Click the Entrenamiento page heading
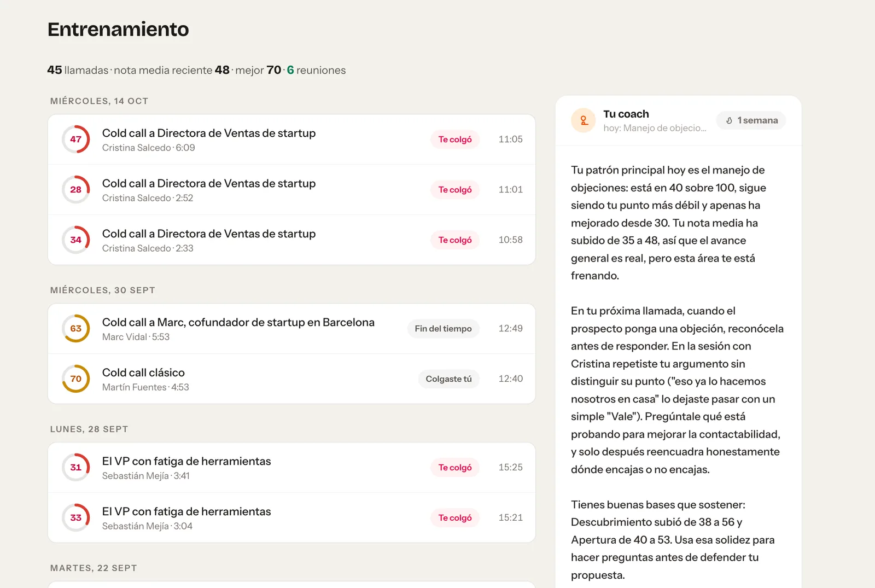 [x=118, y=29]
